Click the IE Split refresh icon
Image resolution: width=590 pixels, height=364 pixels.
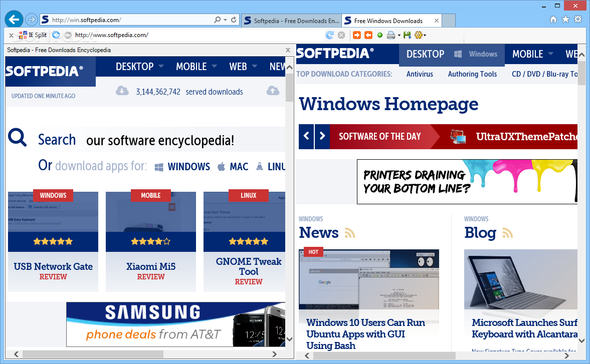[330, 35]
